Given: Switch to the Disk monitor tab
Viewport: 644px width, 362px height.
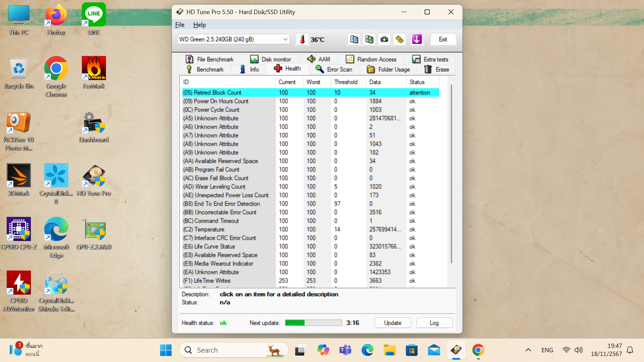Looking at the screenshot, I should 270,59.
